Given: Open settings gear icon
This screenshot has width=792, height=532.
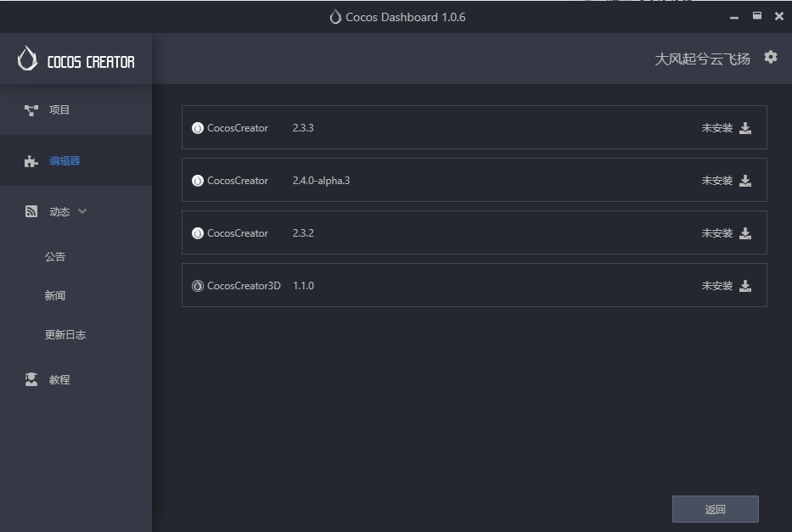Looking at the screenshot, I should 771,57.
